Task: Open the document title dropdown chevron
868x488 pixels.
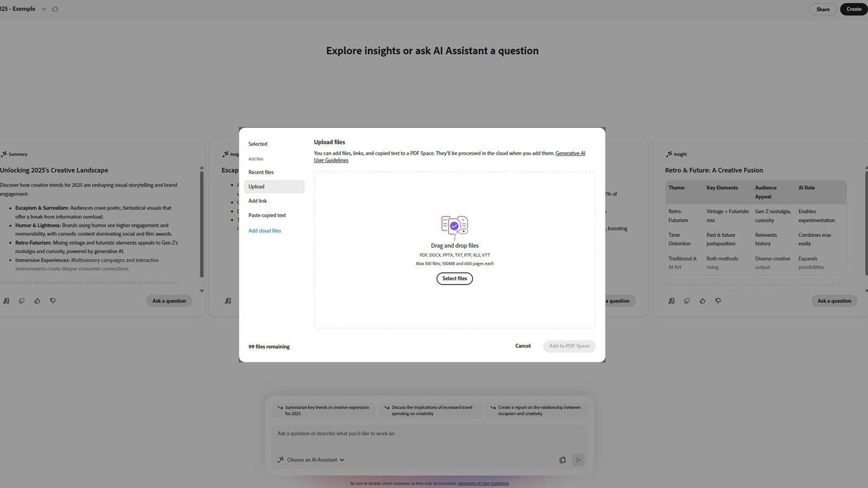Action: click(44, 9)
